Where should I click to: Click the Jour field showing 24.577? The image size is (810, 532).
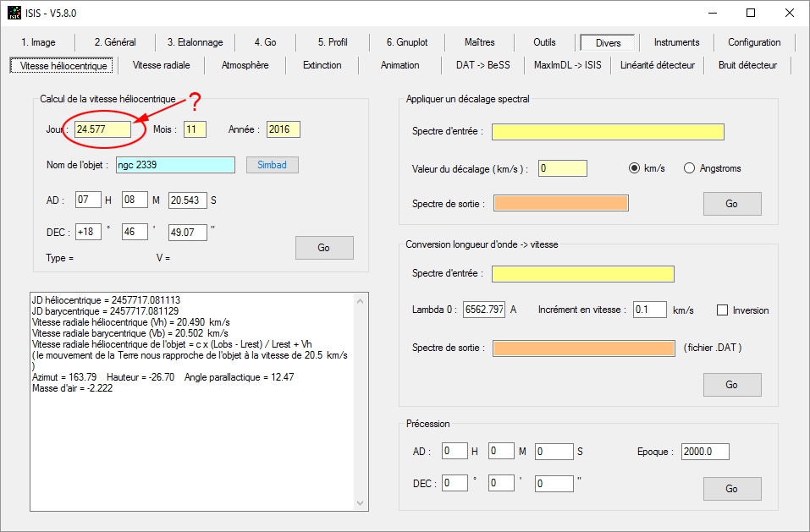[102, 129]
